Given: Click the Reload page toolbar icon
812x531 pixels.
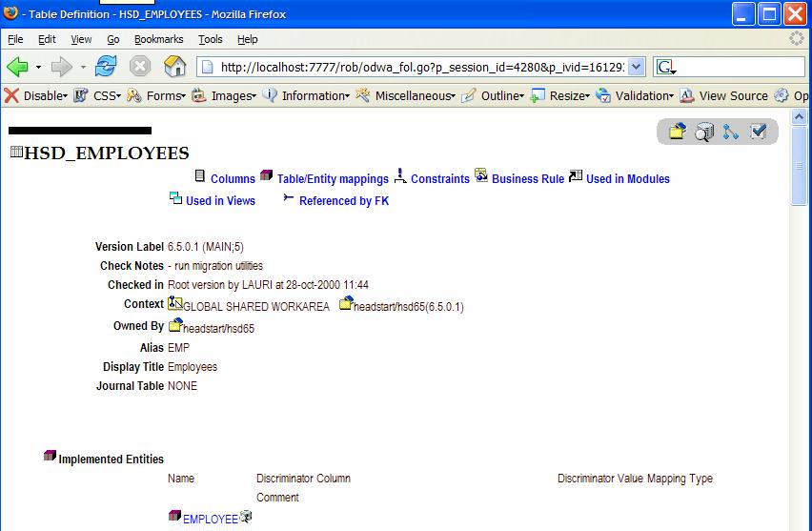Looking at the screenshot, I should 106,66.
